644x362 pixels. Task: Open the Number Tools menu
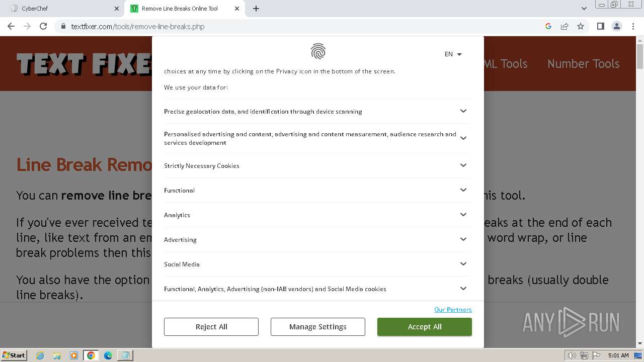(583, 64)
